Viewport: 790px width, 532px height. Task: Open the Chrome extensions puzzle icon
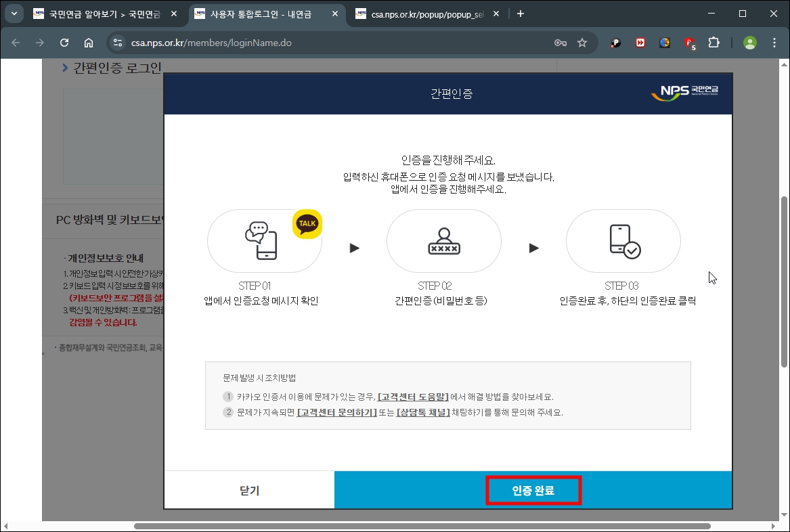point(714,42)
